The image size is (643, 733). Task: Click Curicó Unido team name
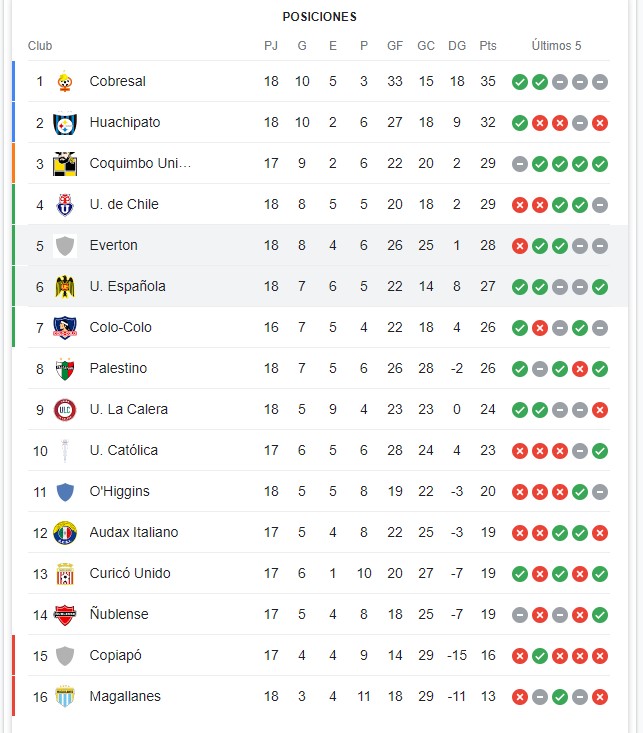click(130, 573)
